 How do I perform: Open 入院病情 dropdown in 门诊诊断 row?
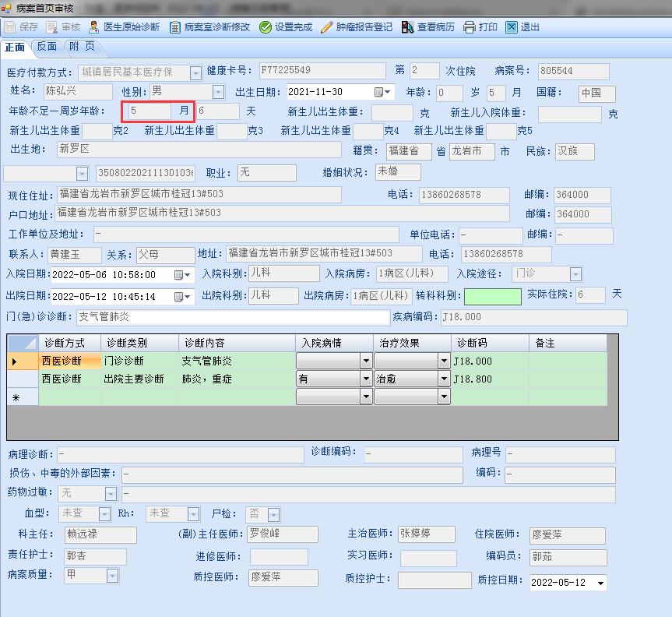tap(366, 361)
